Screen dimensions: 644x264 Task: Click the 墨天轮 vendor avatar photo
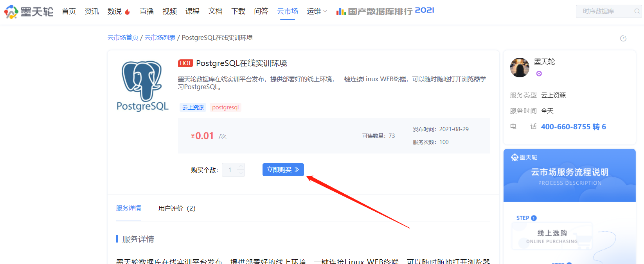click(520, 68)
